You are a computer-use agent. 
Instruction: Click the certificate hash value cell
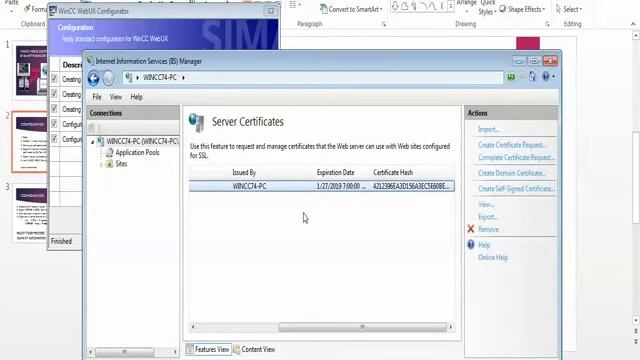411,186
